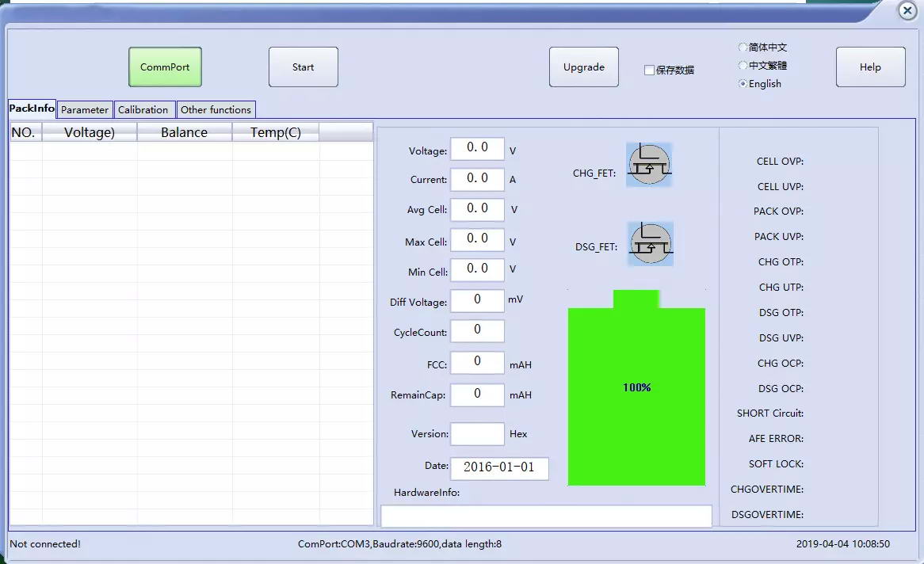
Task: Click the DSG OTP: status label
Action: click(781, 312)
